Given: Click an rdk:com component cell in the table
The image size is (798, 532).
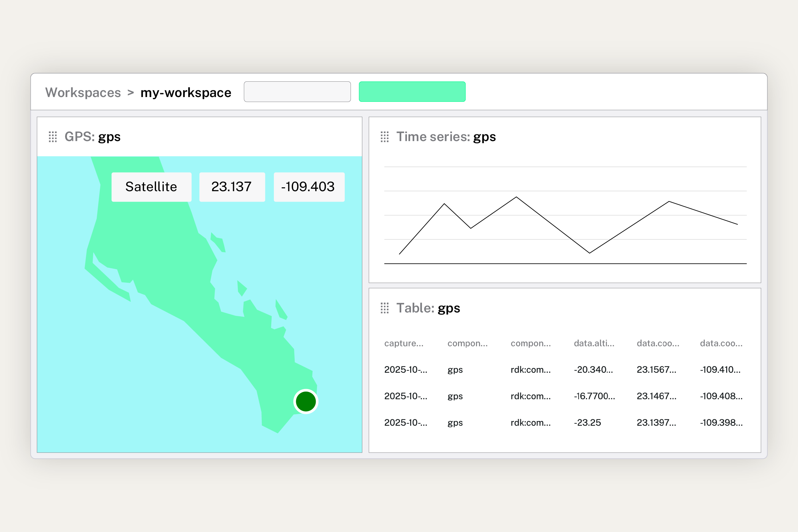Looking at the screenshot, I should pos(531,370).
